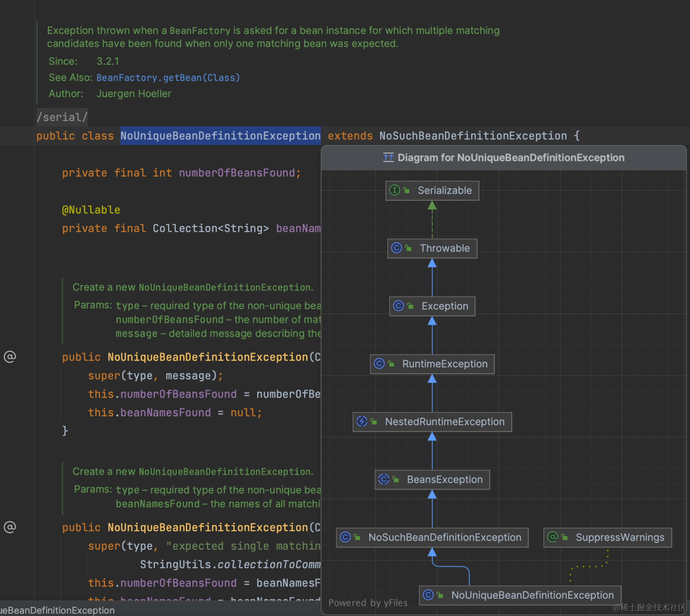690x616 pixels.
Task: Select the RuntimeException node in diagram
Action: coord(432,364)
